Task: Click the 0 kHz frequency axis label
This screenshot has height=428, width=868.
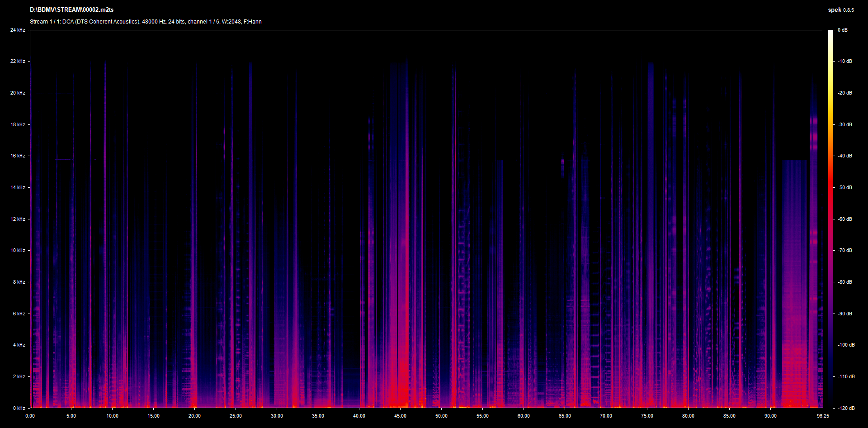Action: click(x=19, y=408)
